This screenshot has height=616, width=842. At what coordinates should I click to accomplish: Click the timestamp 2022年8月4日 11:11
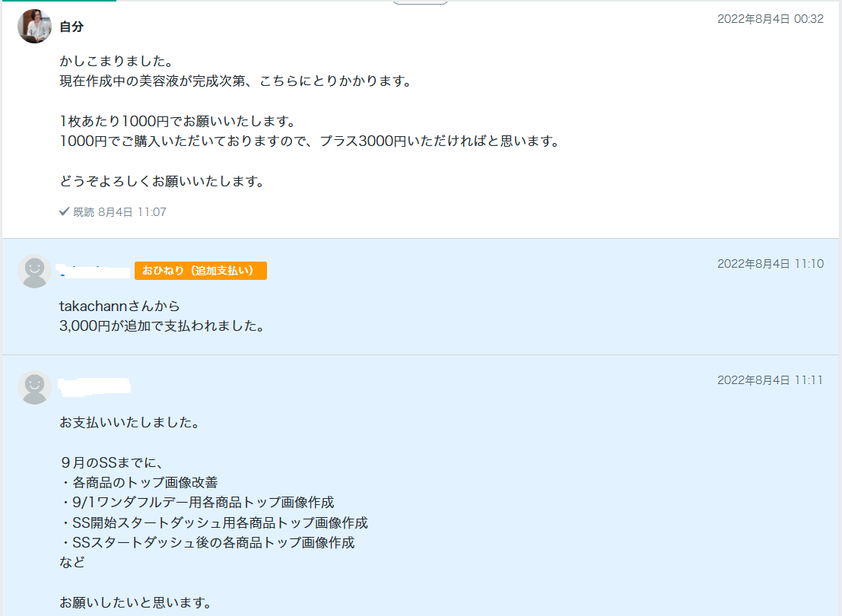coord(770,380)
